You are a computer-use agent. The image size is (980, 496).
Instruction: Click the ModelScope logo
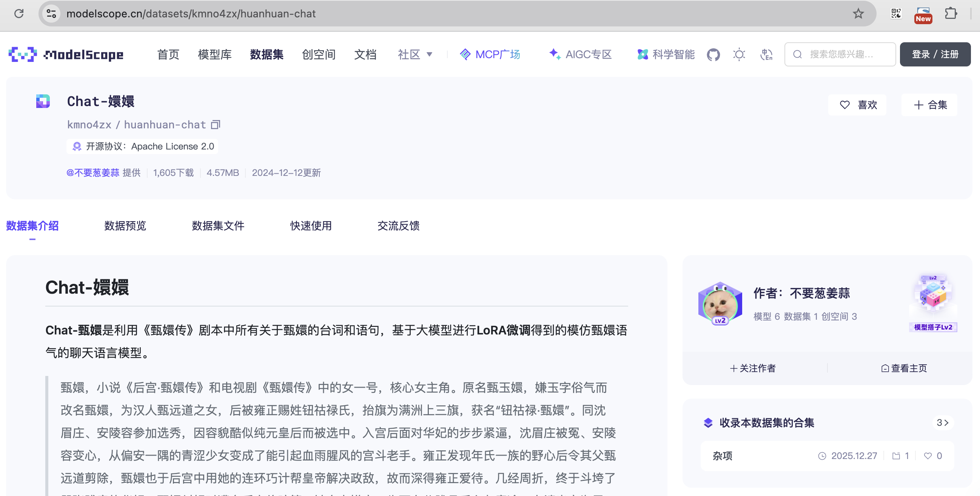[x=66, y=54]
